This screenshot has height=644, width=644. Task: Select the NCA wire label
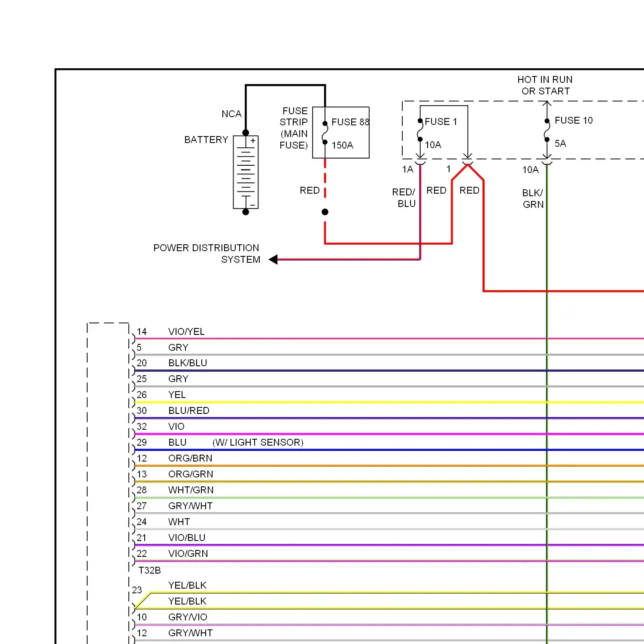pyautogui.click(x=231, y=114)
